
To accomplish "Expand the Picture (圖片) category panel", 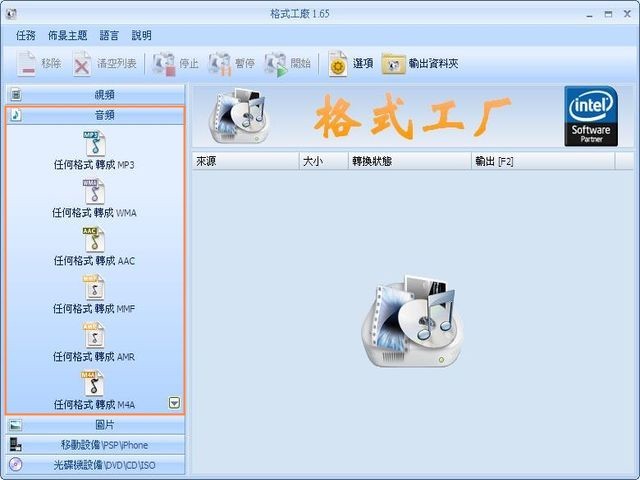I will (x=96, y=425).
